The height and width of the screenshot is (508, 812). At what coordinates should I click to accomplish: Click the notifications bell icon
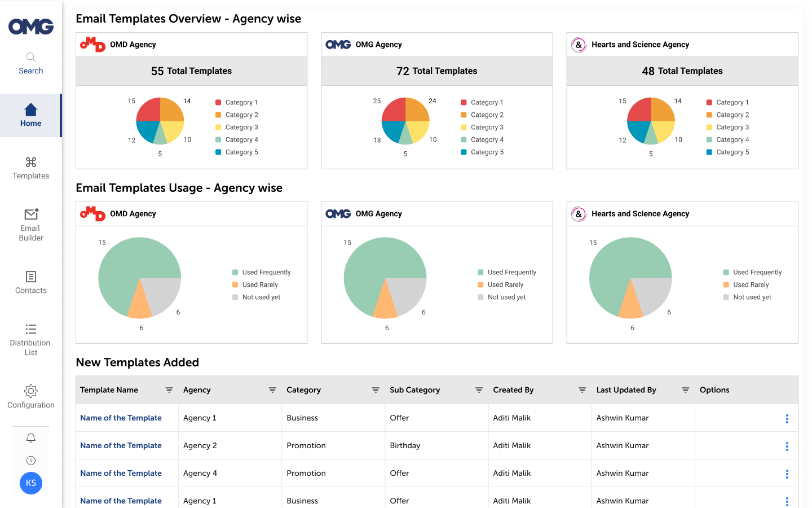pos(31,438)
